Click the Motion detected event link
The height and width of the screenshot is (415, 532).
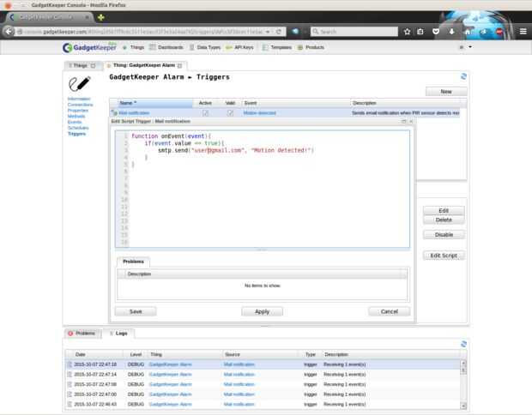(x=259, y=113)
